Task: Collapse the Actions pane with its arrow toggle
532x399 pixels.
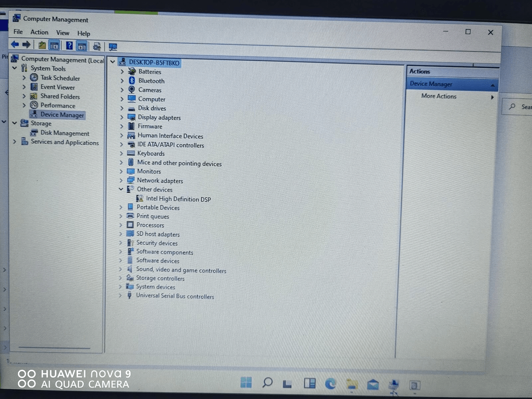Action: click(x=492, y=84)
